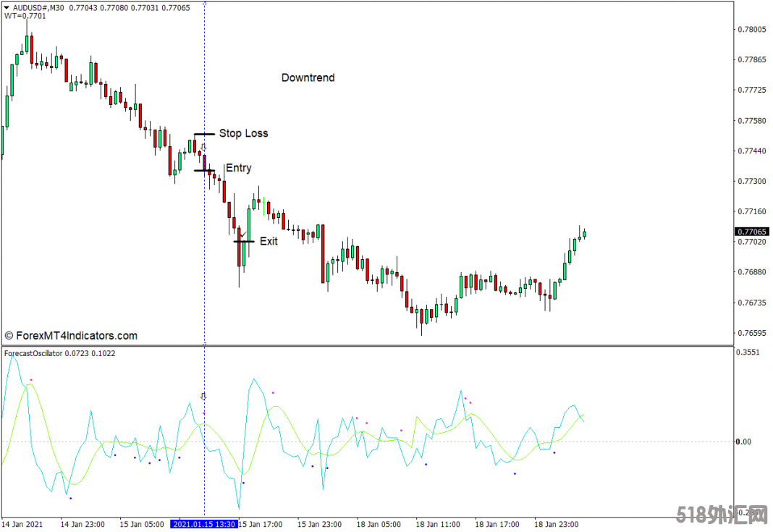Select the "Exit" text label
Viewport: 773px width, 532px height.
[x=269, y=241]
